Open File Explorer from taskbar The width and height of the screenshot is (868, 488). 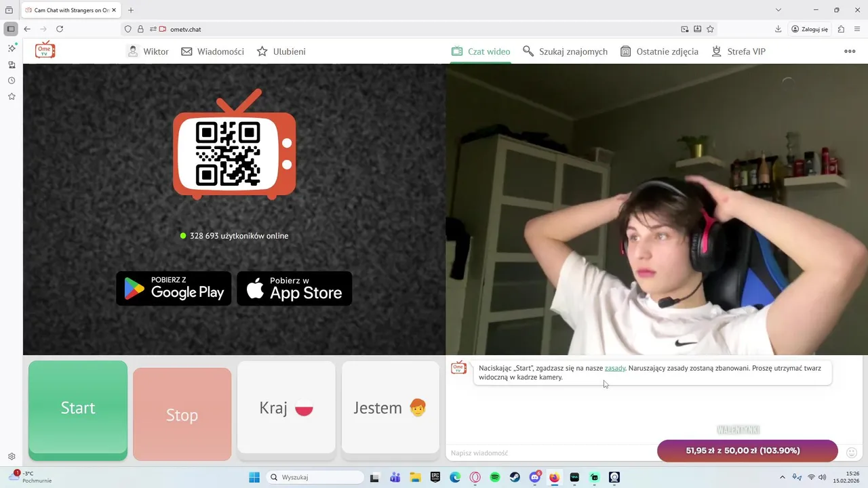click(415, 477)
